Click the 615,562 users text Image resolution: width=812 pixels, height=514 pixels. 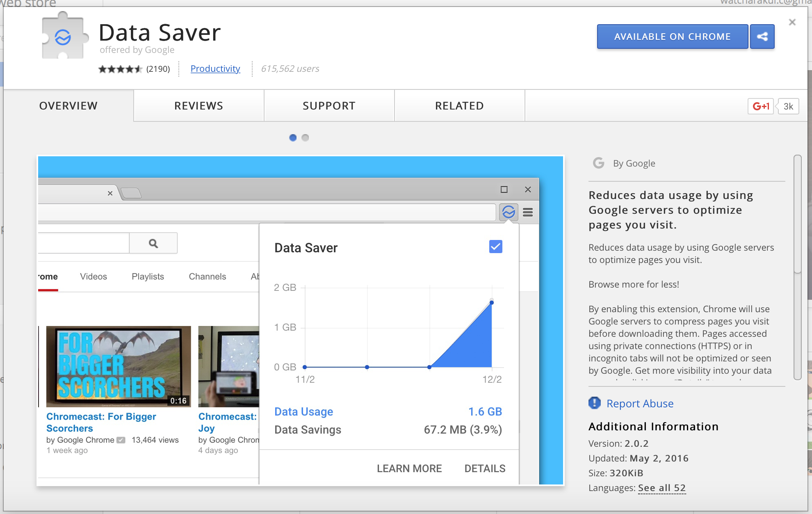click(x=290, y=69)
